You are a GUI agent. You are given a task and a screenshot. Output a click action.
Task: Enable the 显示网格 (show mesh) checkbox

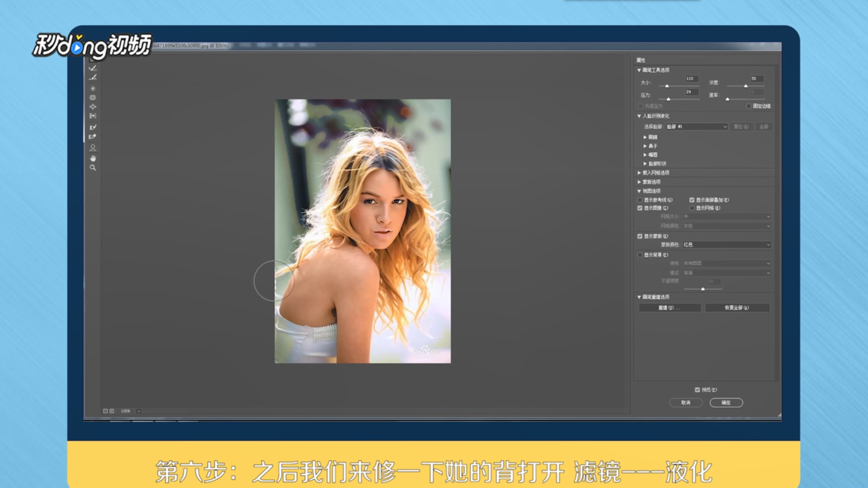point(692,208)
